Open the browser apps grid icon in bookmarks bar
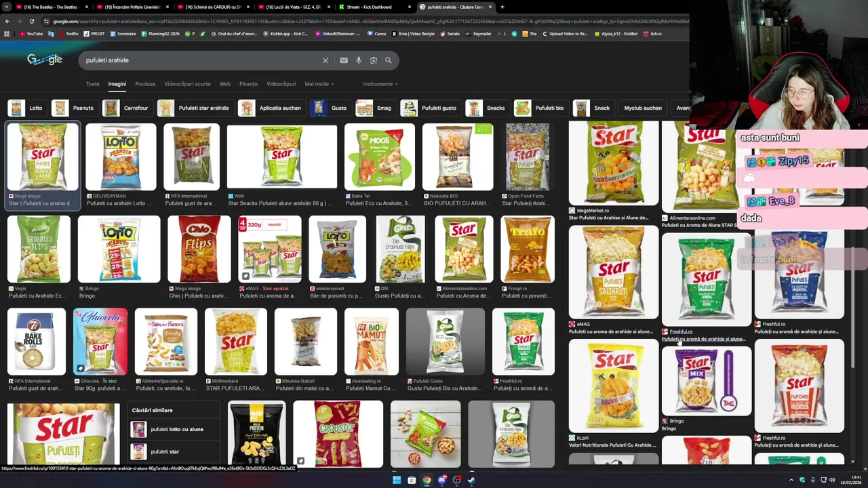 pyautogui.click(x=7, y=34)
